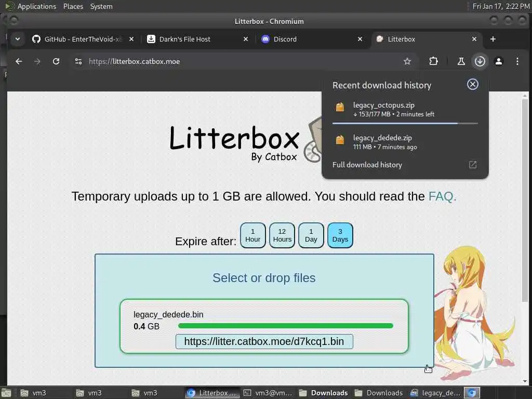Click the Litterbox logo title
This screenshot has width=532, height=399.
pos(234,138)
